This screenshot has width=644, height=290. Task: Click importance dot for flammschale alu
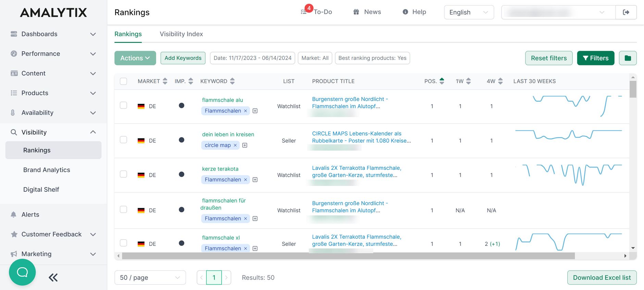click(182, 105)
